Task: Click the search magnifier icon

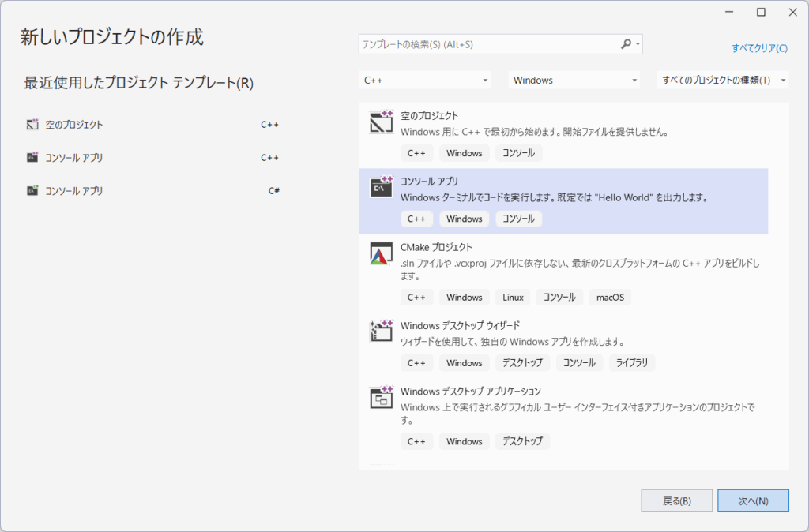Action: 626,44
